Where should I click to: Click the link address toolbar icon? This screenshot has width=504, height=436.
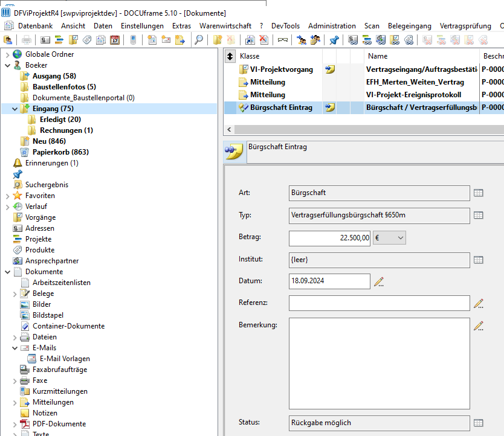point(353,40)
